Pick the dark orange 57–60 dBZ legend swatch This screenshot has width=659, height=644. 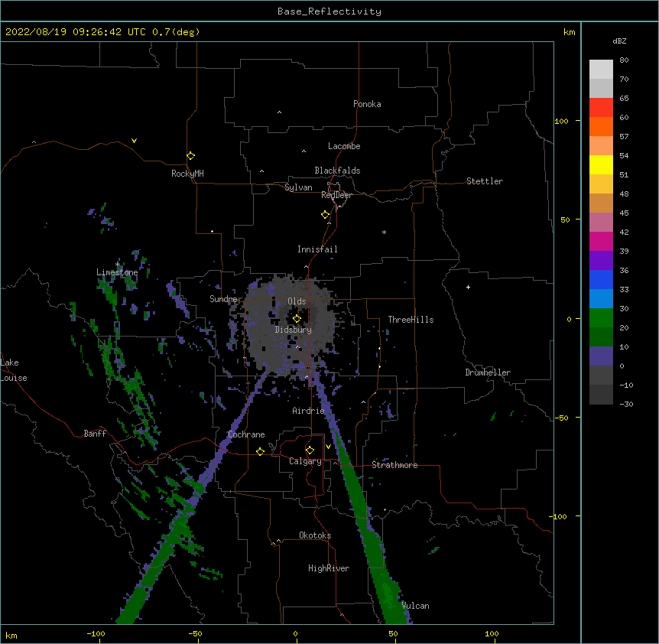[x=601, y=126]
